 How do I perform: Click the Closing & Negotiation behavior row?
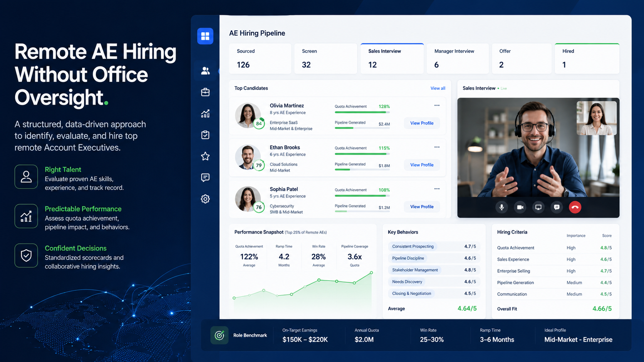click(x=434, y=294)
